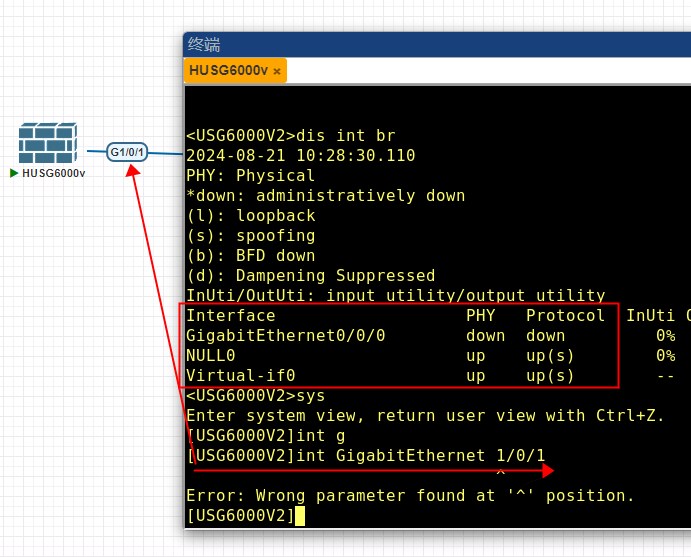691x557 pixels.
Task: Close the HUSG6000v terminal tab
Action: [277, 71]
